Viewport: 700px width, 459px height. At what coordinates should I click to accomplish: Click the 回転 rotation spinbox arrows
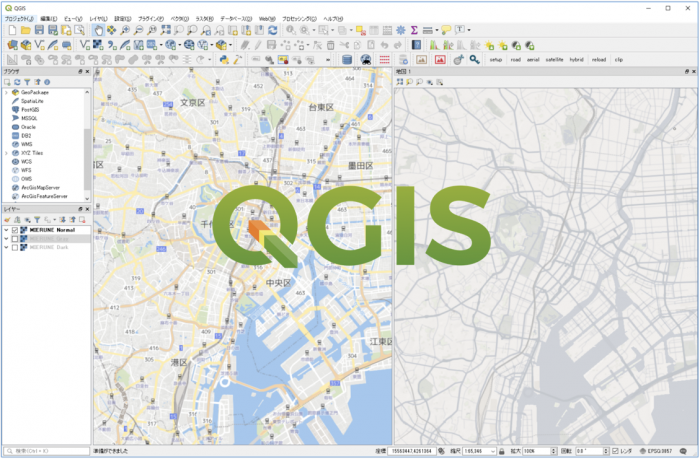606,451
